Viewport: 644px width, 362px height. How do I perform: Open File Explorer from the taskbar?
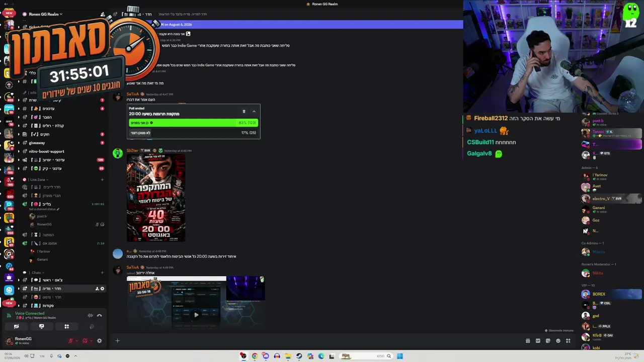(x=288, y=356)
